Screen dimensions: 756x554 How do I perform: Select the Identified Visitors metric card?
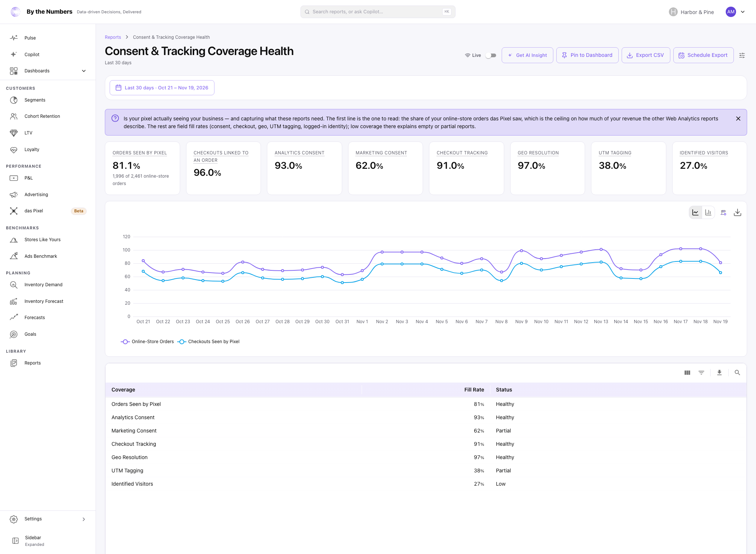(709, 168)
